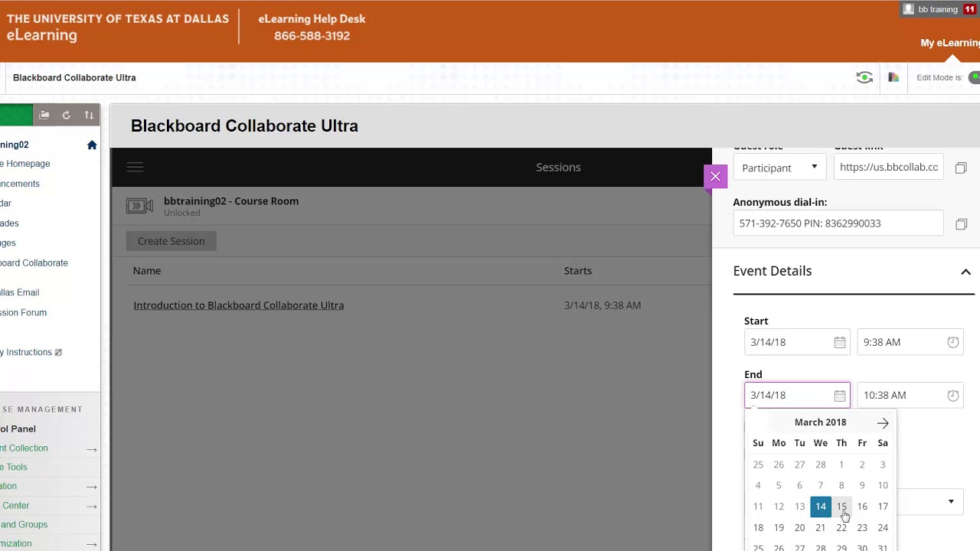Click the UT Dallas eLearning logo
The height and width of the screenshot is (551, 980).
coord(118,27)
